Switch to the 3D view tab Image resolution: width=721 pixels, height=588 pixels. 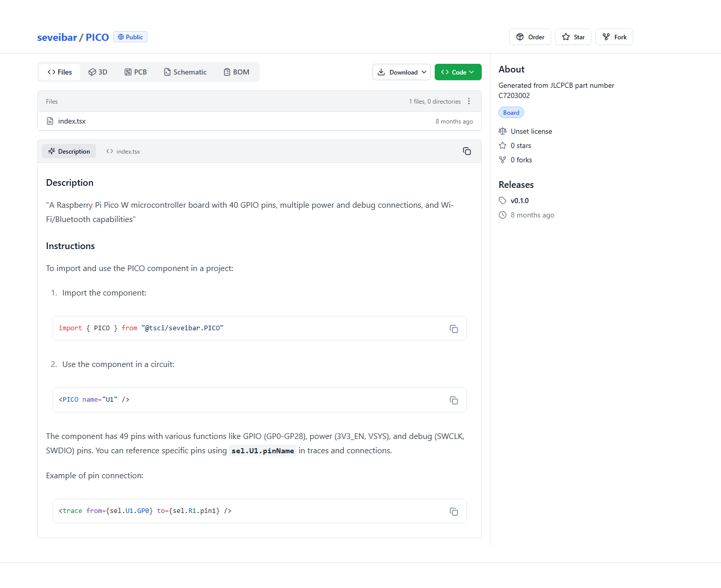click(x=98, y=72)
